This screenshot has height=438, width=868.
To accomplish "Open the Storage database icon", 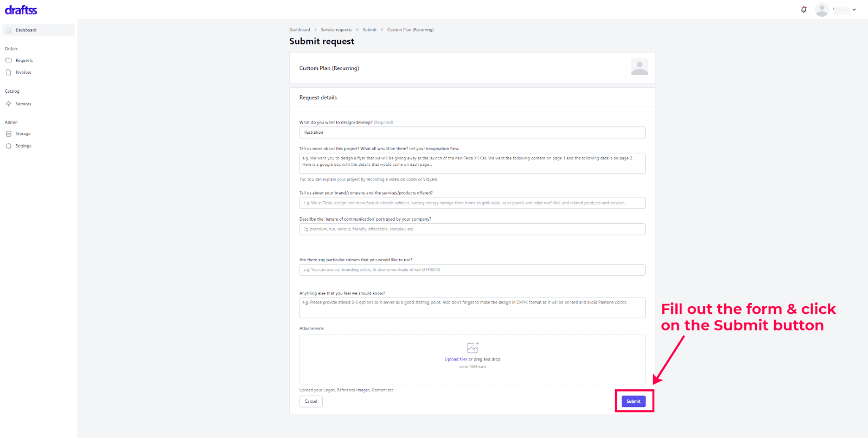I will [9, 133].
